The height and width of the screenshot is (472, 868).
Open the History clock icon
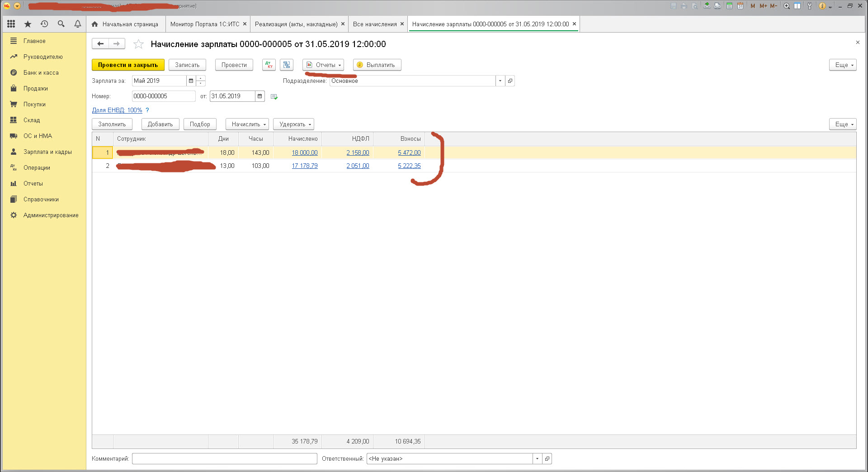[44, 24]
